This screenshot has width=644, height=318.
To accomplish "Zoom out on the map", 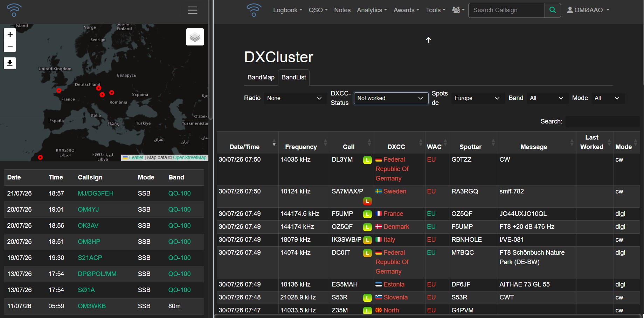I will (x=10, y=46).
